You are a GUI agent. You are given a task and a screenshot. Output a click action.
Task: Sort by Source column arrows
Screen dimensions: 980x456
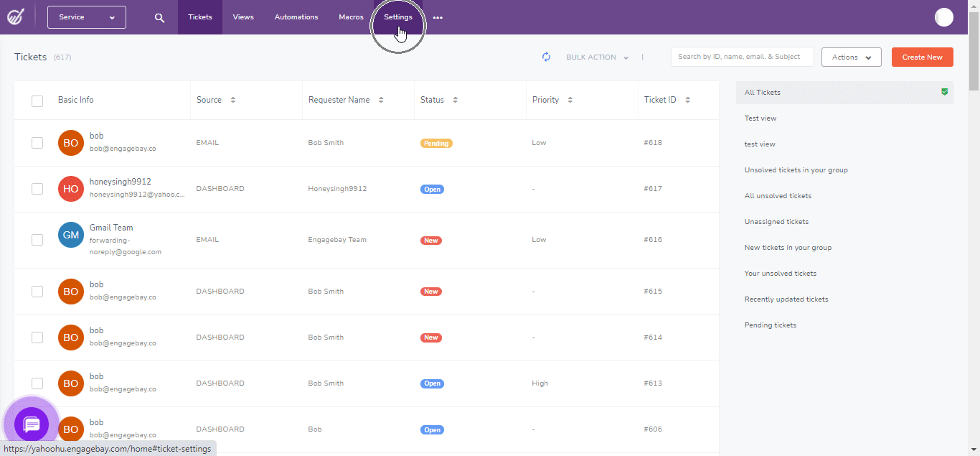(233, 100)
